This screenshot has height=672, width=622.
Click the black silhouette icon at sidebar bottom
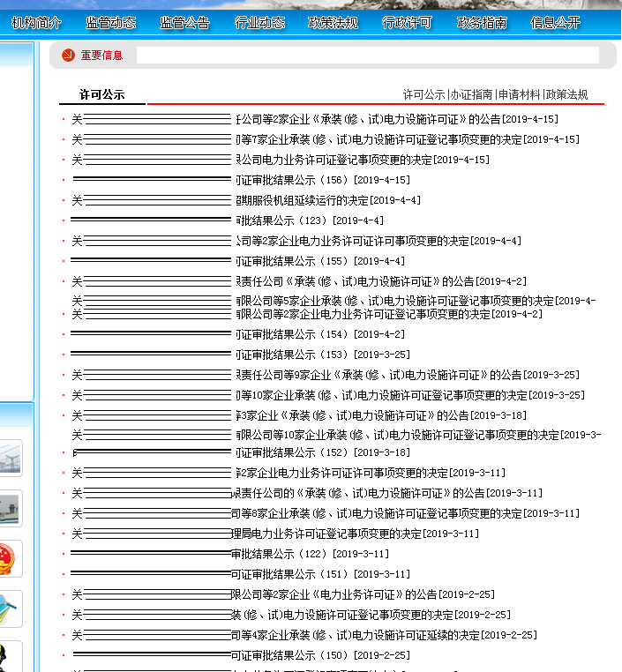coord(11,657)
